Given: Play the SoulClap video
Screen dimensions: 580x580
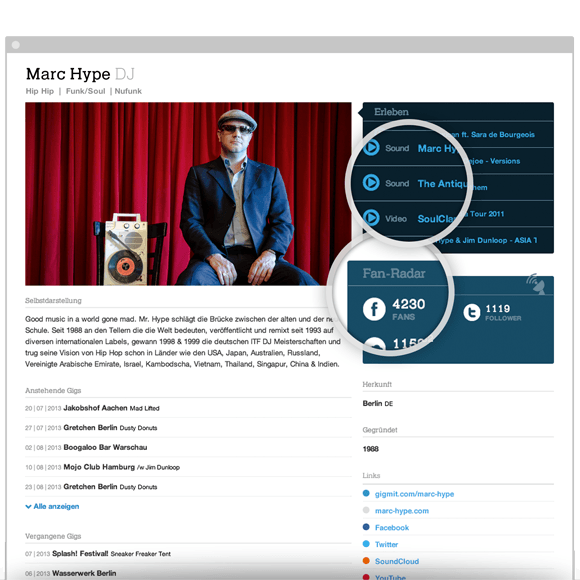Looking at the screenshot, I should (371, 218).
